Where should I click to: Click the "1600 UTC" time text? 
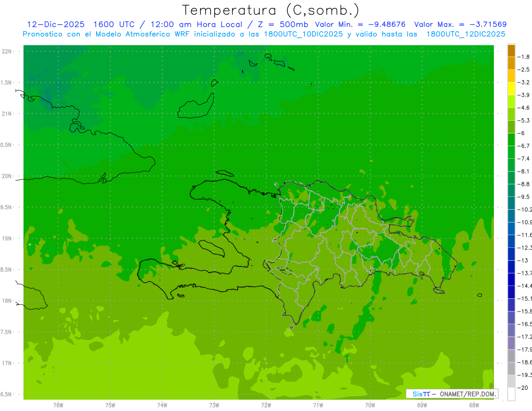point(114,24)
